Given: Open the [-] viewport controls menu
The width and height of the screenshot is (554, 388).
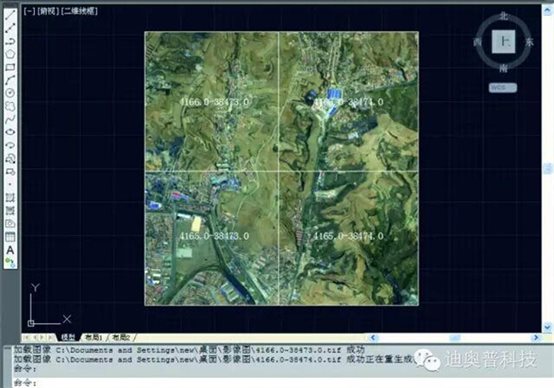Looking at the screenshot, I should click(x=29, y=11).
